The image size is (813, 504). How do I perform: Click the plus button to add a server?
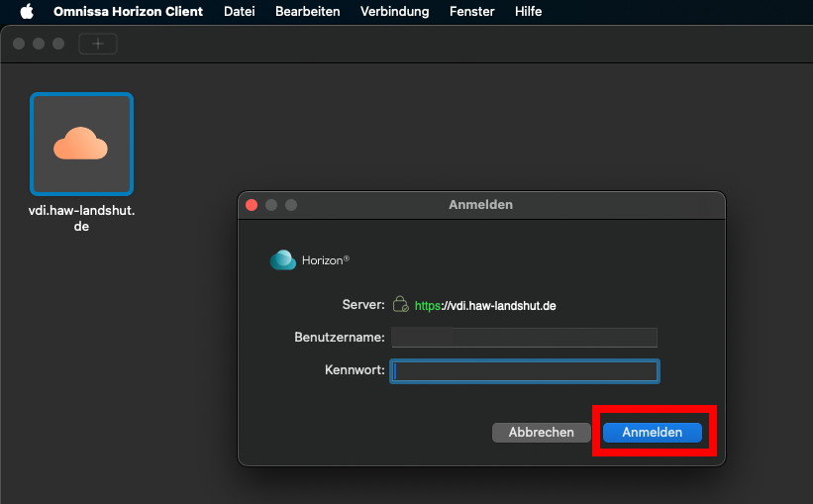click(x=98, y=44)
